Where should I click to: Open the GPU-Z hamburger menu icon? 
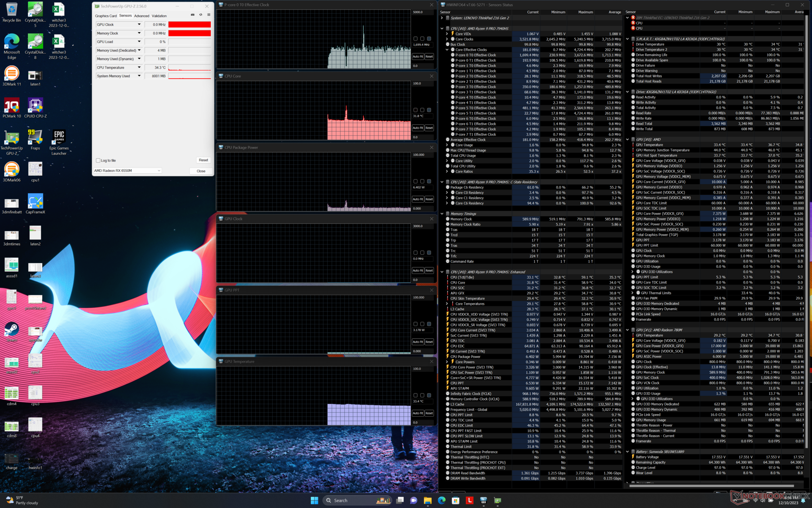pos(208,15)
